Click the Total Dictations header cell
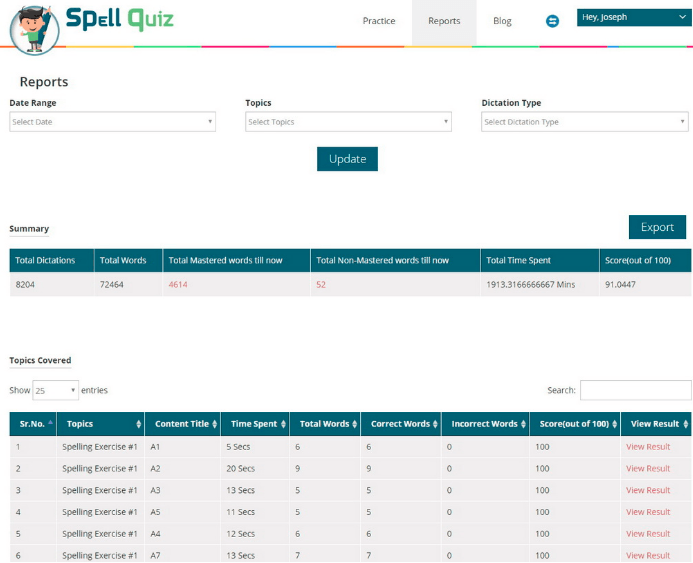693x563 pixels. (52, 260)
